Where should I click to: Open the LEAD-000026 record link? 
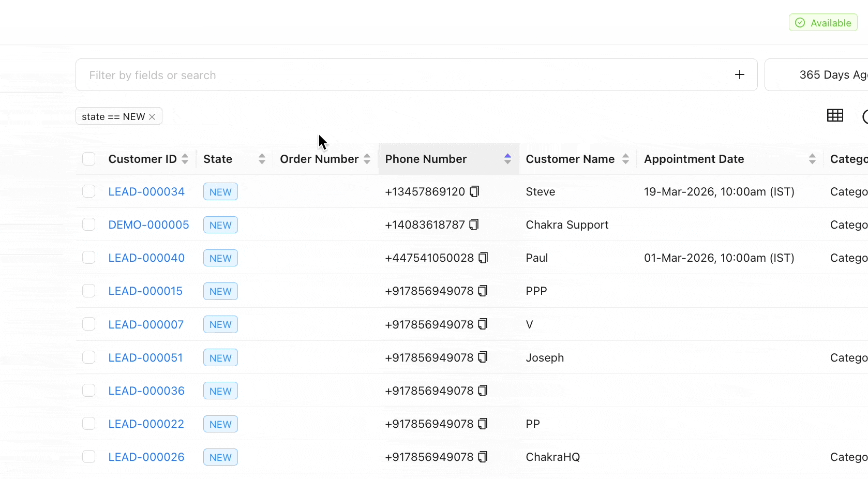click(146, 457)
